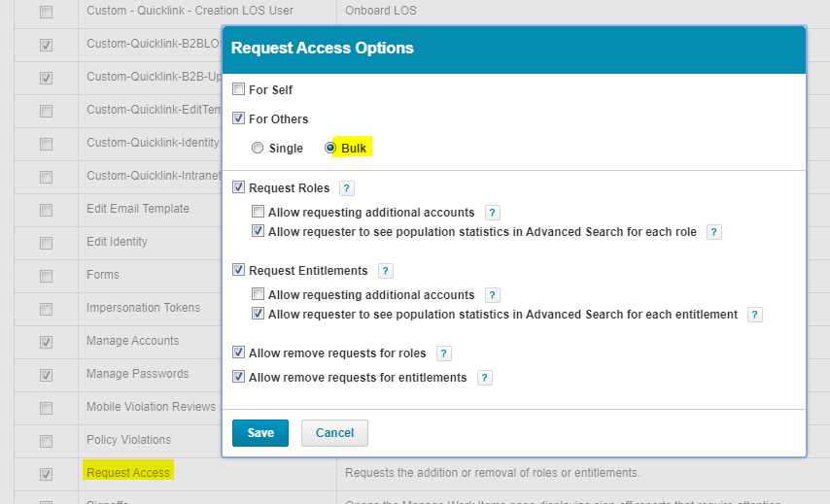Save the request access options
Image resolution: width=830 pixels, height=504 pixels.
tap(260, 433)
